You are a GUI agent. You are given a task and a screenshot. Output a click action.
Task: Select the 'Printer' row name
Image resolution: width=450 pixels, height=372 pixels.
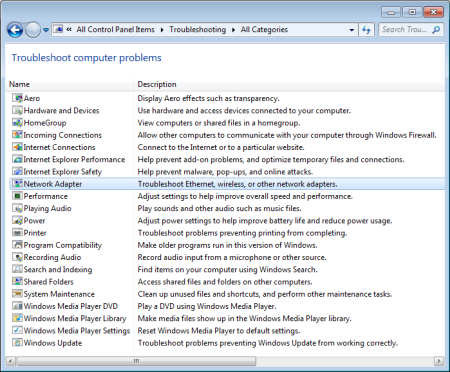35,233
